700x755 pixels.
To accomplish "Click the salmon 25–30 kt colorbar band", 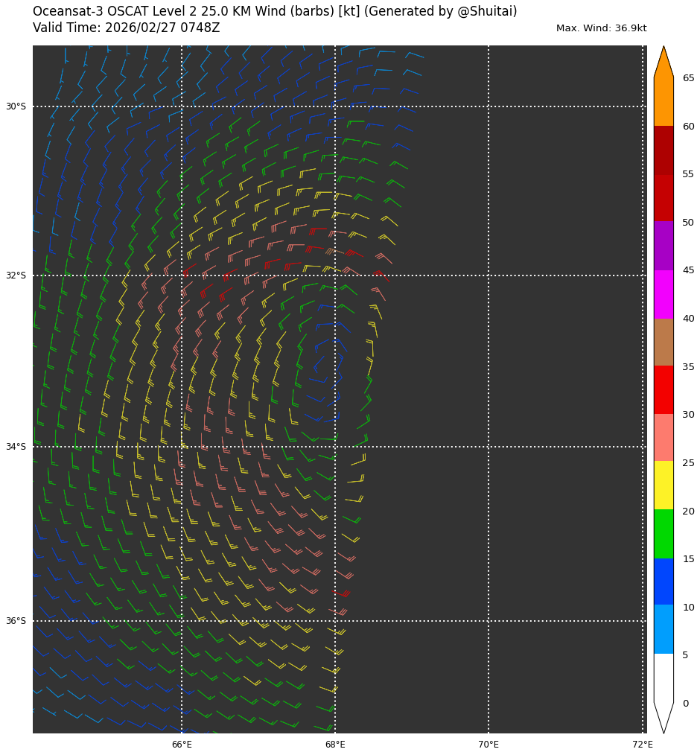I will point(664,437).
